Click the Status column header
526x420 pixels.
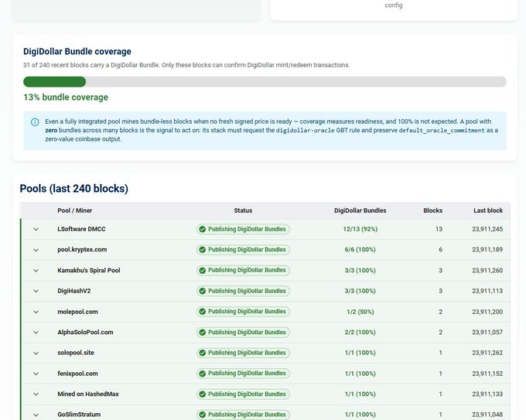coord(243,210)
